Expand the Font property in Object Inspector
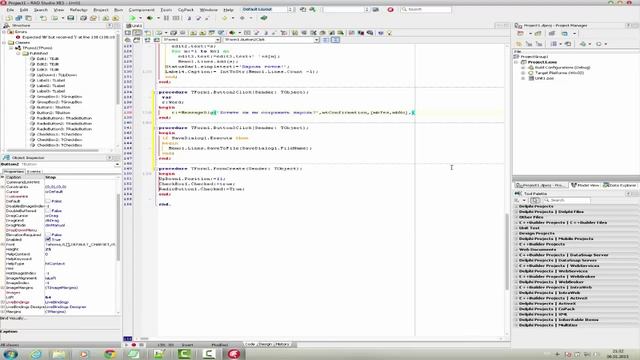The height and width of the screenshot is (360, 640). pyautogui.click(x=2, y=244)
